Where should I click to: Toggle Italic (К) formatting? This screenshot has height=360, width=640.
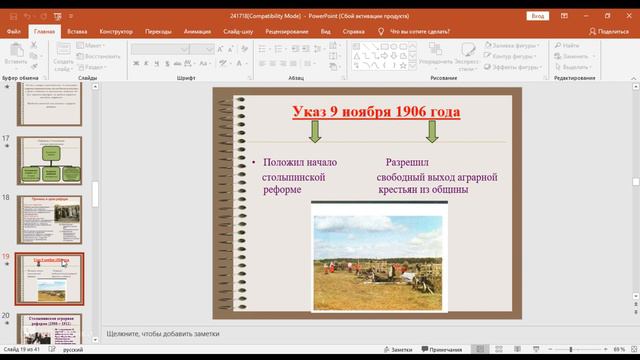click(146, 64)
